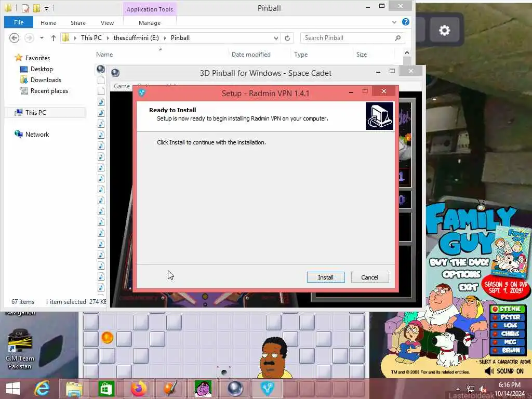Select This PC in address breadcrumb
The height and width of the screenshot is (399, 532).
point(91,38)
